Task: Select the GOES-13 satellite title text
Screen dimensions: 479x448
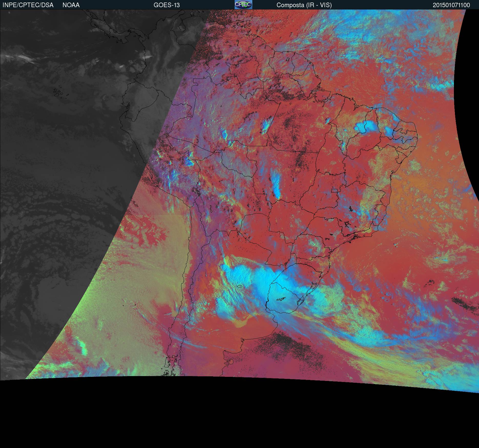Action: point(166,5)
